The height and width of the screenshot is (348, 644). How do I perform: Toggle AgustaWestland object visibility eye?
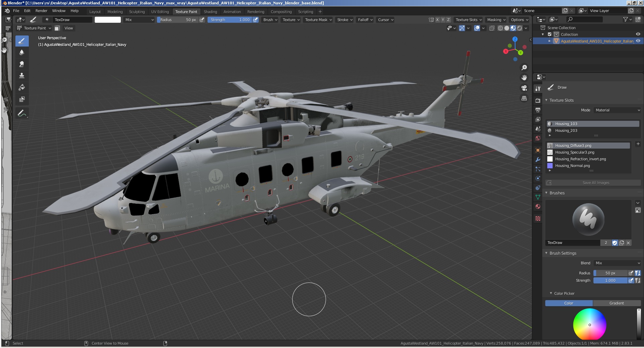638,41
